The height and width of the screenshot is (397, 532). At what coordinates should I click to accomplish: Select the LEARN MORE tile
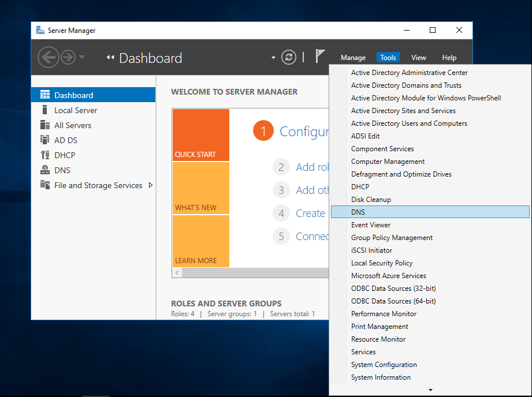201,241
